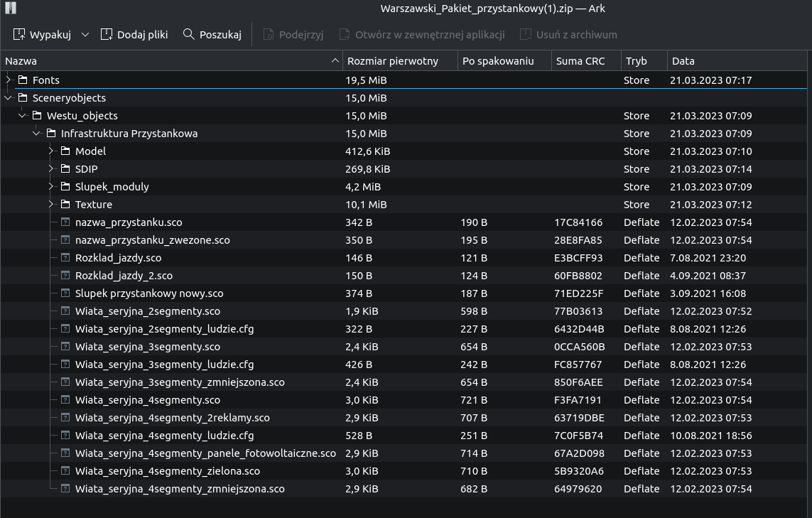Click the 10,1 MiB size of Texture
This screenshot has width=812, height=518.
point(366,205)
